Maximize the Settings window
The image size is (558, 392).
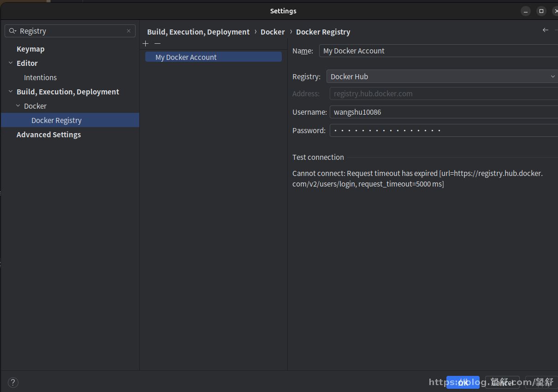(x=541, y=11)
